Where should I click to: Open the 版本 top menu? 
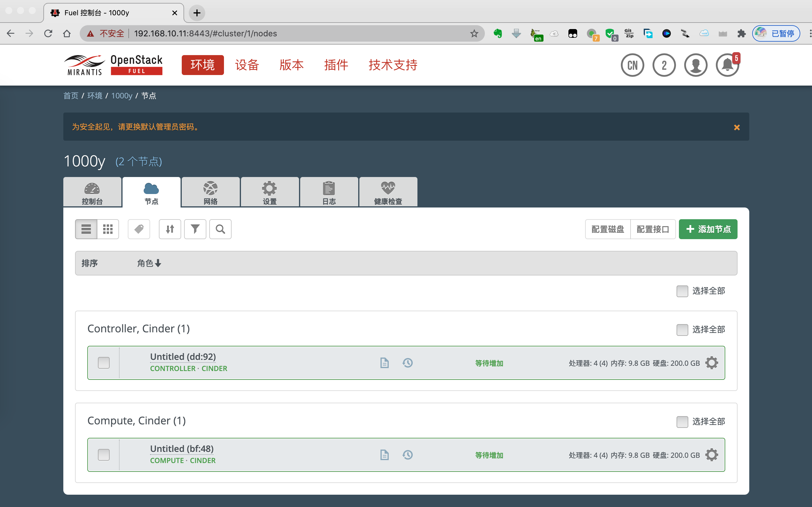coord(291,65)
